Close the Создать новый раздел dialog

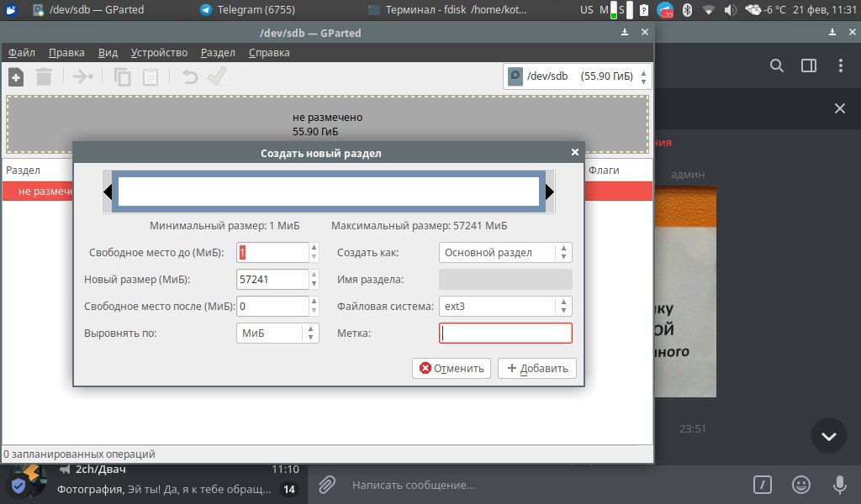click(x=575, y=152)
